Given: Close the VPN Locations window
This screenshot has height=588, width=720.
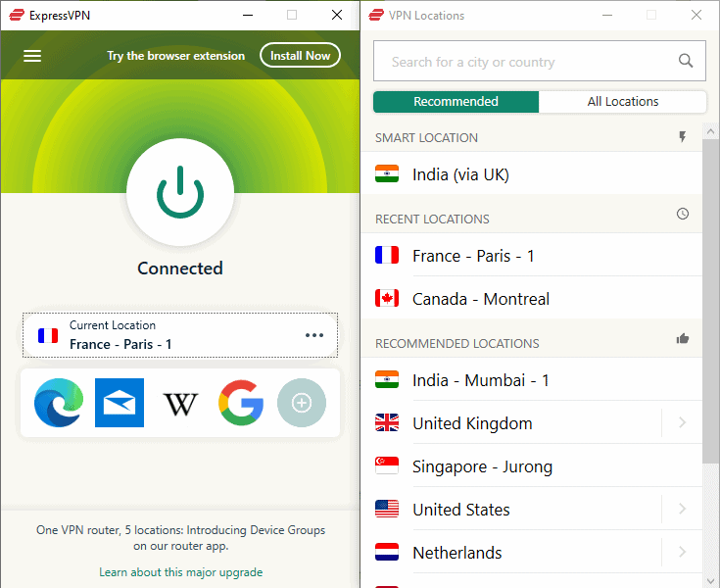Looking at the screenshot, I should click(696, 15).
